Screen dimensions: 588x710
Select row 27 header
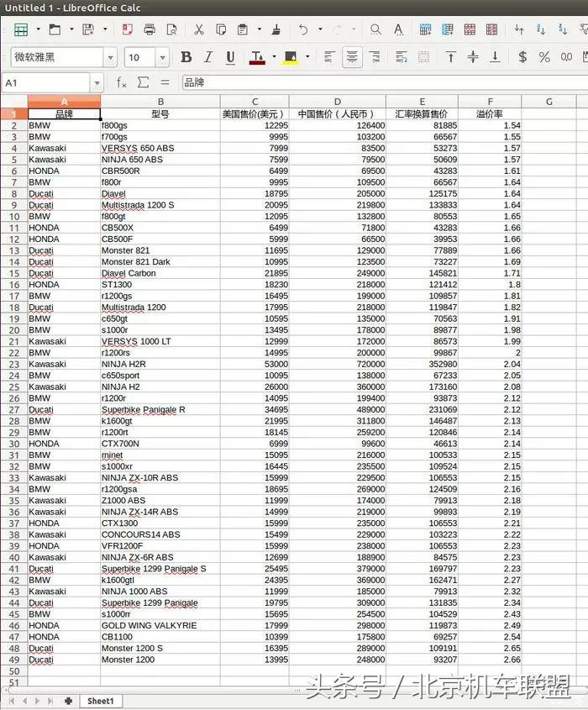coord(14,410)
